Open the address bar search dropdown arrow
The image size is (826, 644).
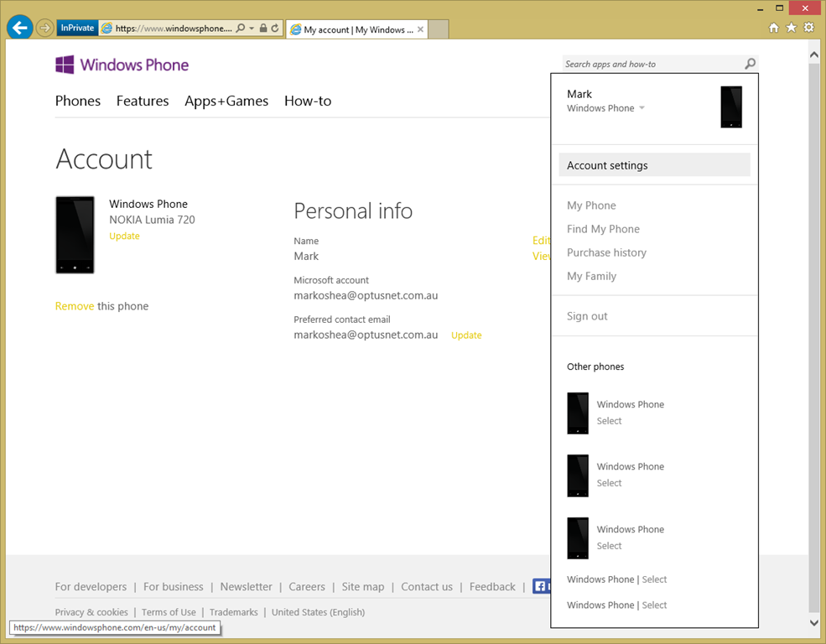click(x=251, y=29)
